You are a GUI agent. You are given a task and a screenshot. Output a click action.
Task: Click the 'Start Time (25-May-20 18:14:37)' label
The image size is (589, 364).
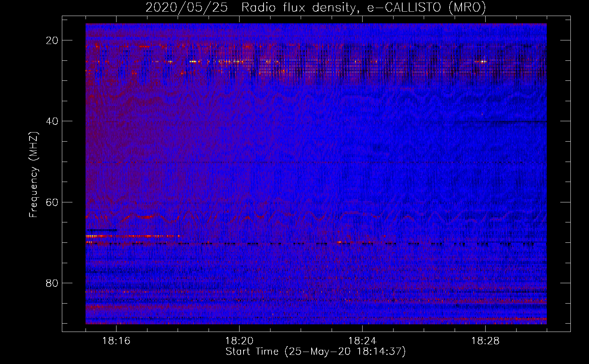pos(316,352)
